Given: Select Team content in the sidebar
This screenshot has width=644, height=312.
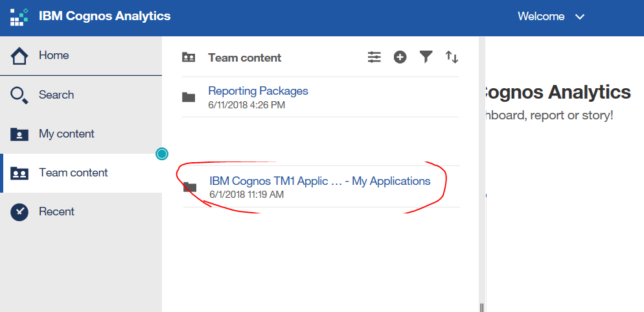Looking at the screenshot, I should [x=81, y=173].
